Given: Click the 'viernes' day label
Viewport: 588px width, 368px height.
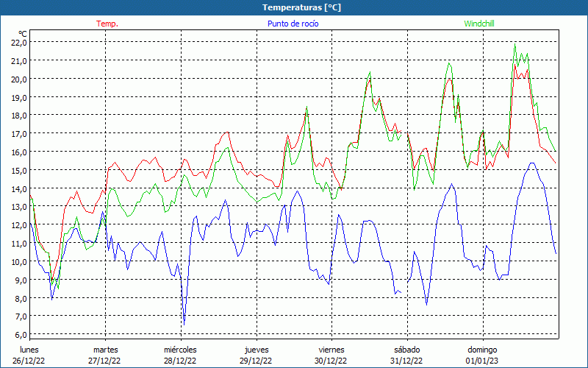Looking at the screenshot, I should point(331,350).
